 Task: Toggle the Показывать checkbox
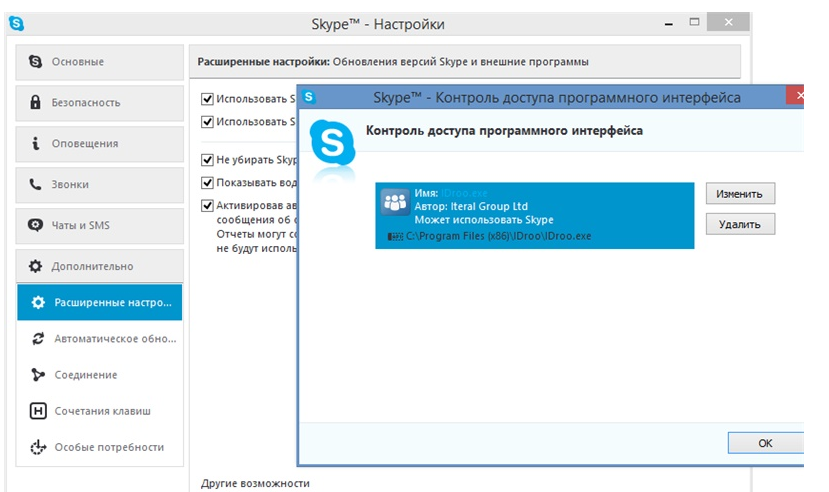[x=207, y=182]
